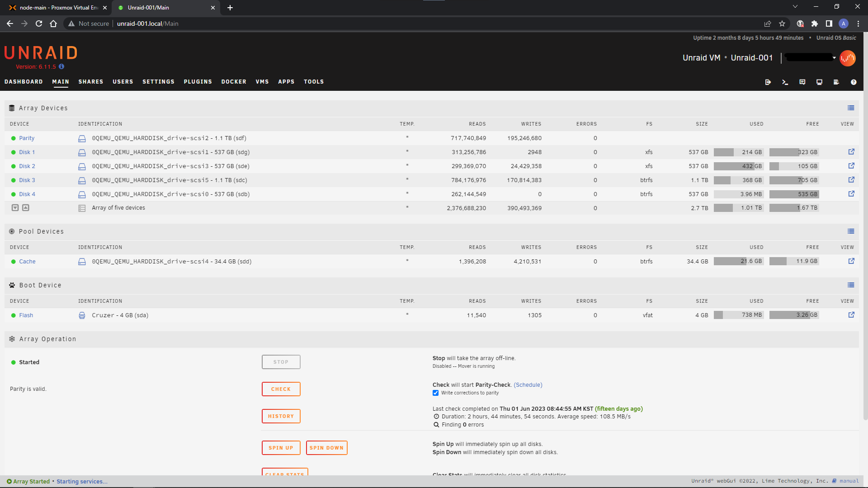Image resolution: width=868 pixels, height=488 pixels.
Task: Open the Settings menu
Action: click(x=158, y=82)
